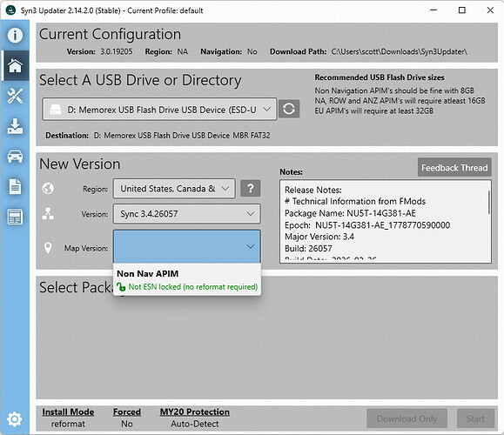Viewport: 504px width, 435px height.
Task: Click the Install Mode link
Action: 68,412
